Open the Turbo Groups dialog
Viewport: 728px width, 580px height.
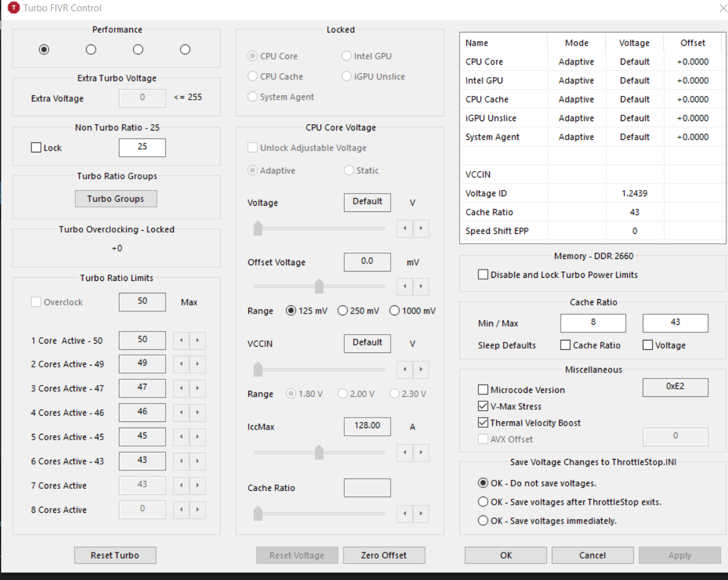tap(115, 199)
